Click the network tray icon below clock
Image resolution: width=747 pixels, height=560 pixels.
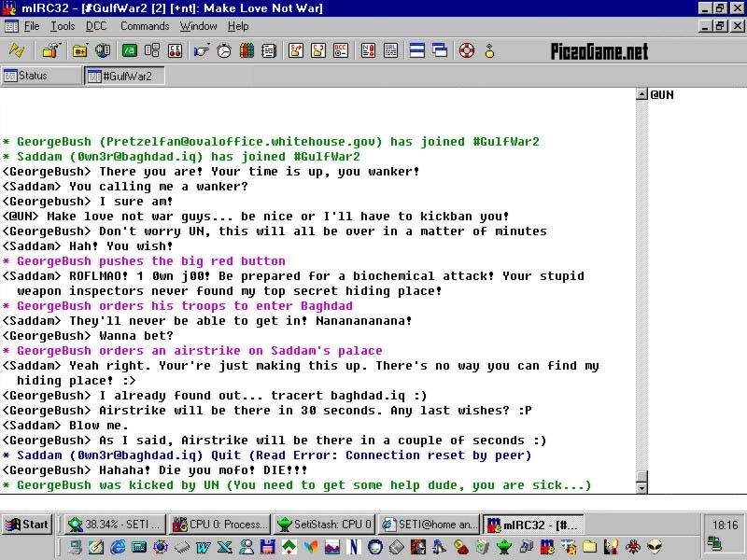click(x=714, y=543)
